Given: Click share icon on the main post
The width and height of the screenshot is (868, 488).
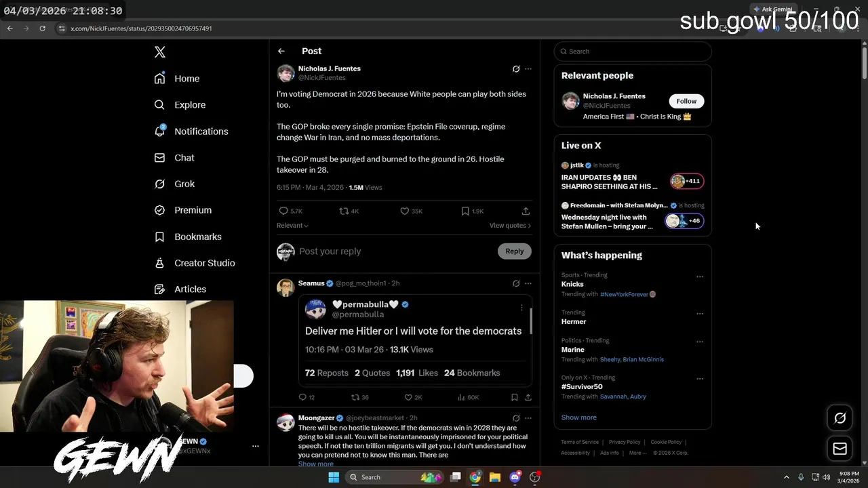Looking at the screenshot, I should tap(526, 211).
